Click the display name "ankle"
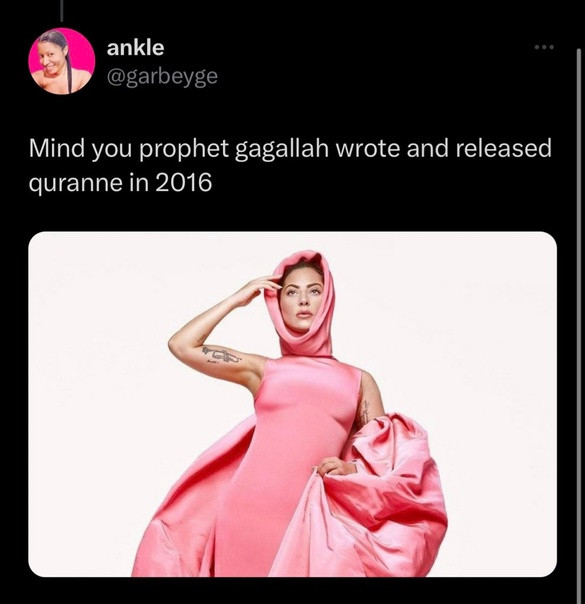This screenshot has height=604, width=585. tap(135, 48)
